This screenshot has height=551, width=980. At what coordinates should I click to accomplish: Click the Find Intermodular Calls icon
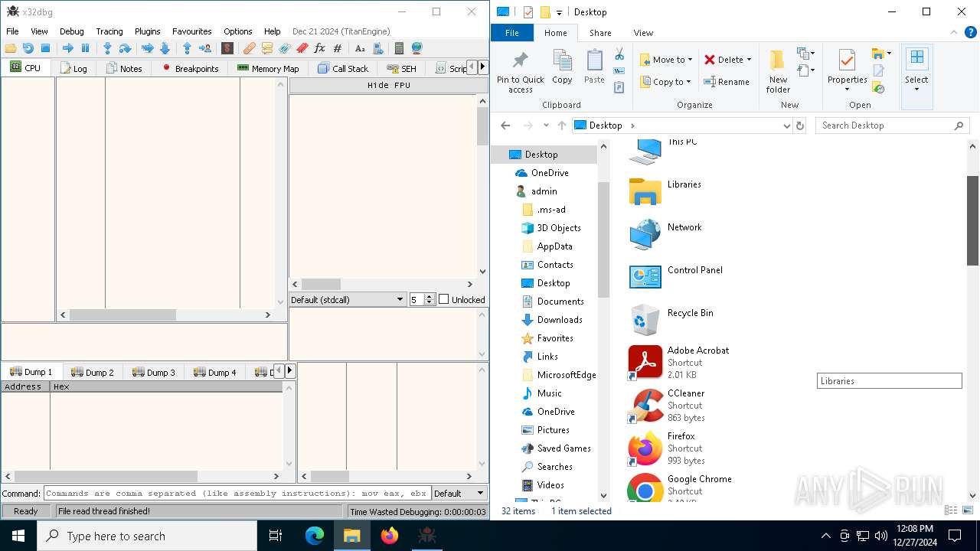[x=377, y=48]
